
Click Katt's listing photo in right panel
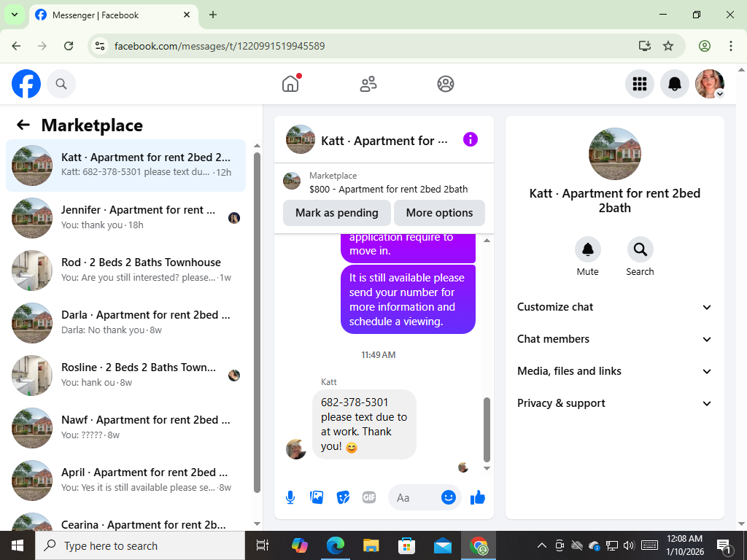[614, 154]
